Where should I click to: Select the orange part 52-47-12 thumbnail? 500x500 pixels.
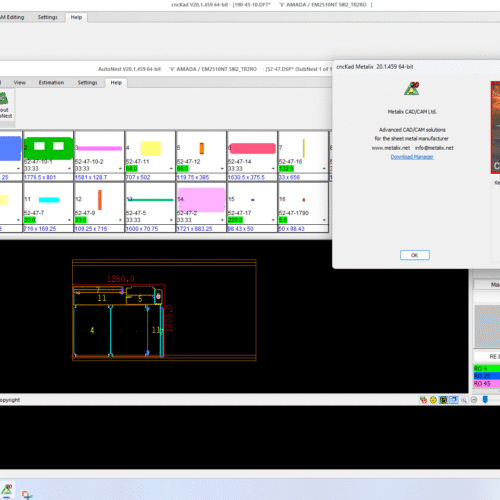click(x=202, y=148)
